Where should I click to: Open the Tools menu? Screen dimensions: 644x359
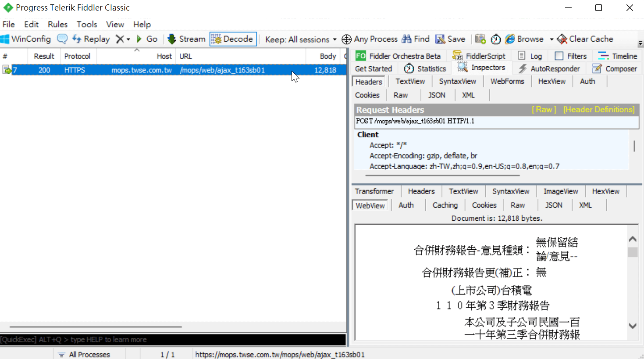pos(87,25)
